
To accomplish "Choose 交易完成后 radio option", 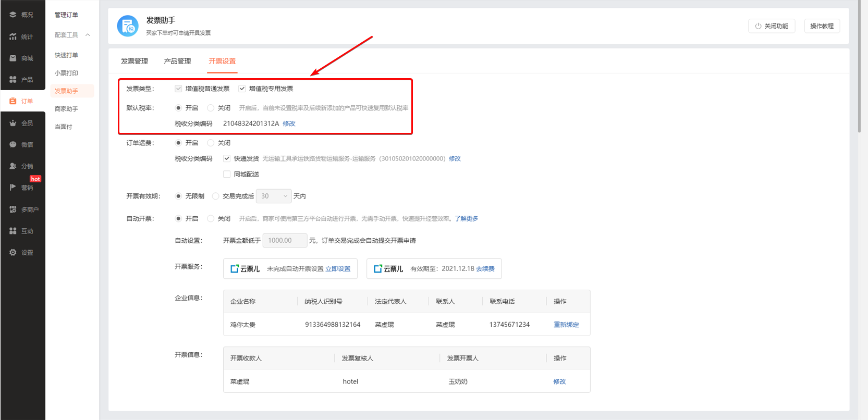I will pos(215,196).
